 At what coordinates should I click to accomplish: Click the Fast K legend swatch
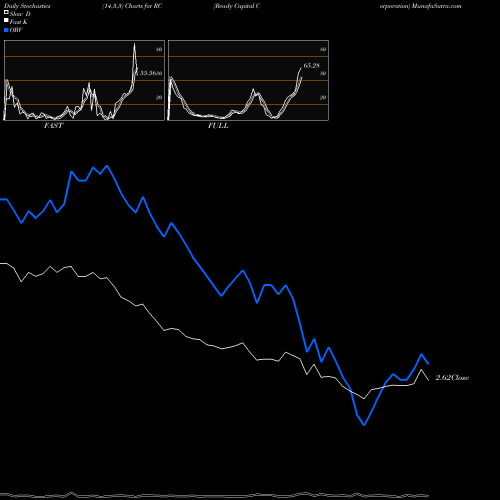pyautogui.click(x=6, y=21)
